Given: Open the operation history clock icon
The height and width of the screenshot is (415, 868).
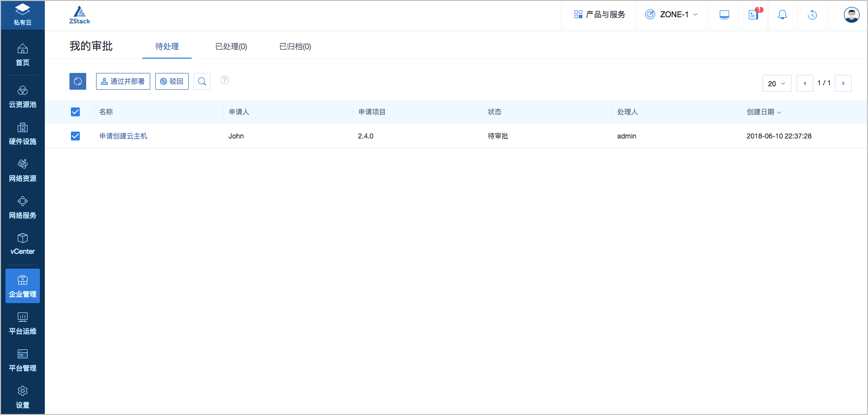Looking at the screenshot, I should coord(812,15).
